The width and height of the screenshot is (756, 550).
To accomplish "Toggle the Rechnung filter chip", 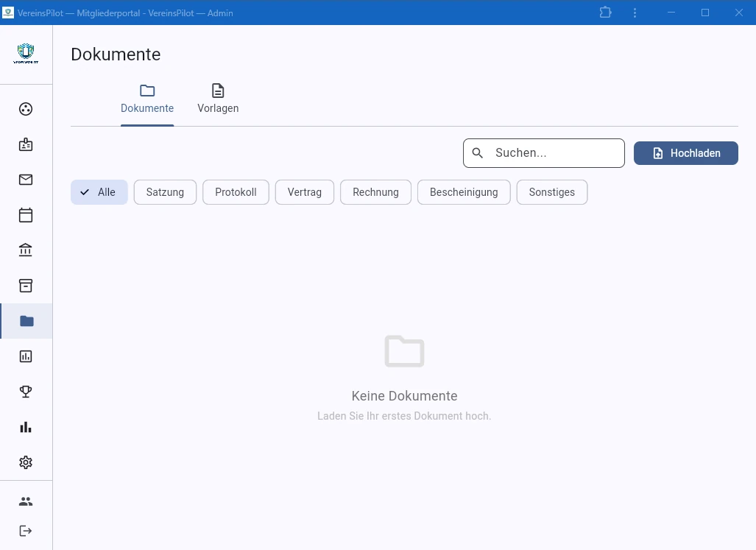I will coord(375,192).
